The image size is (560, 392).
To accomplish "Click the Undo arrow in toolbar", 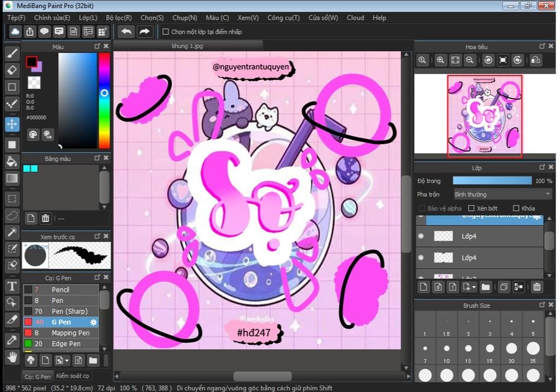I will [126, 31].
